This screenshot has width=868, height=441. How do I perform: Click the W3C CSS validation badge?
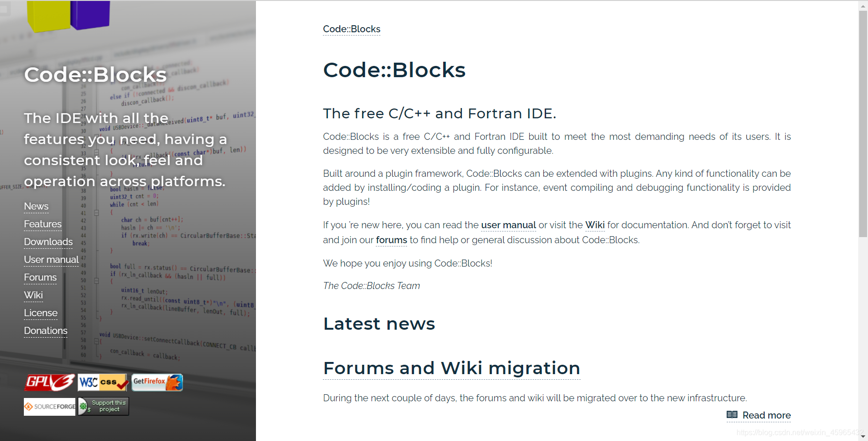point(103,383)
